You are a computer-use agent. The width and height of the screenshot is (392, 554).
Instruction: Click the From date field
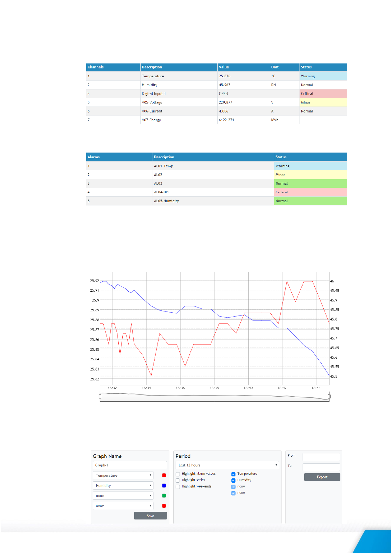(x=321, y=457)
